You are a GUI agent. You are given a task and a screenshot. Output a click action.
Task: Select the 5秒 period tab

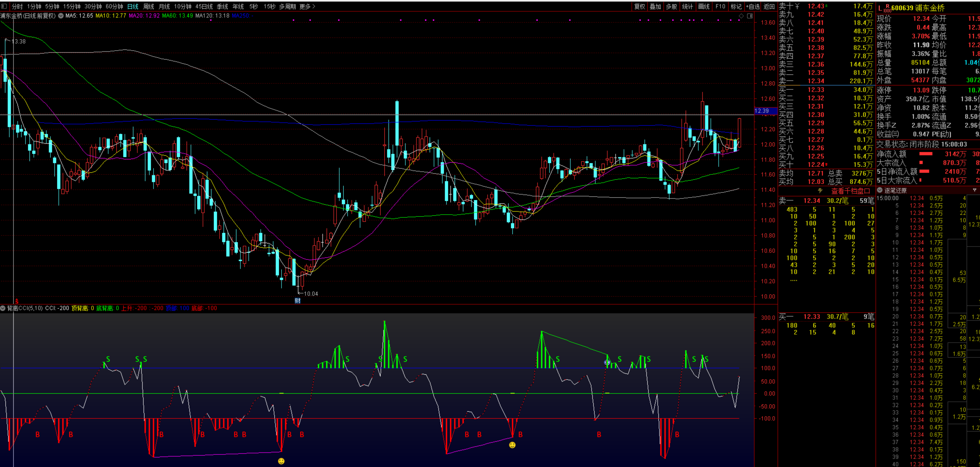point(253,6)
